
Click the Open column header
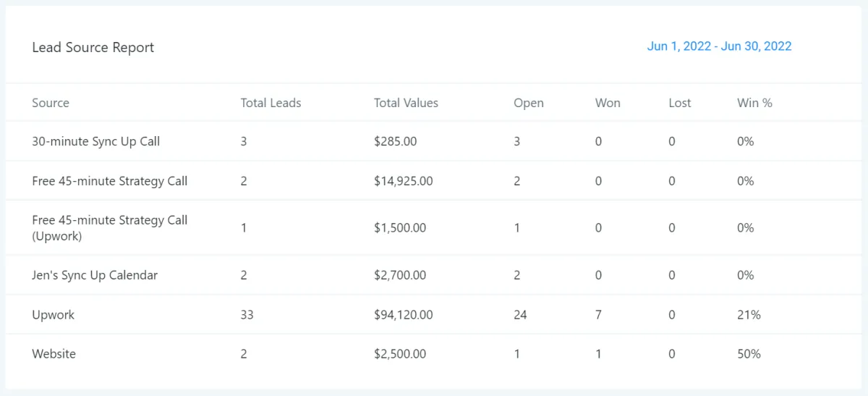528,103
